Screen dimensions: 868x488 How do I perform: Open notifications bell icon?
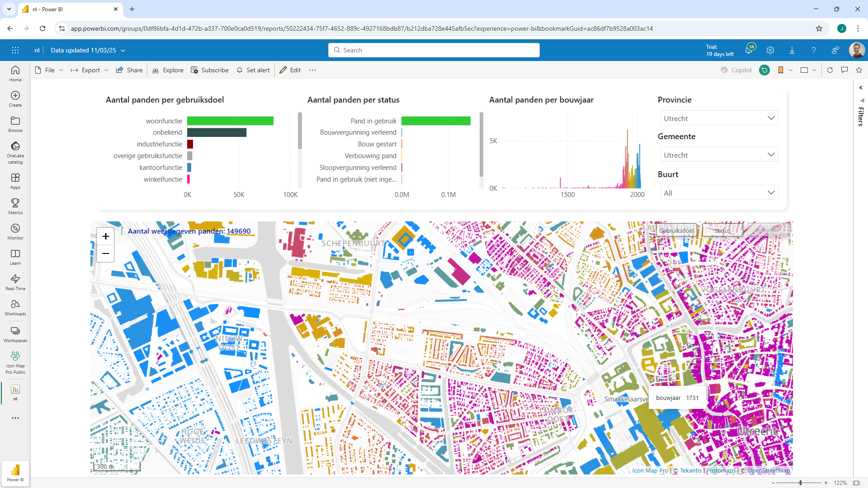click(749, 50)
